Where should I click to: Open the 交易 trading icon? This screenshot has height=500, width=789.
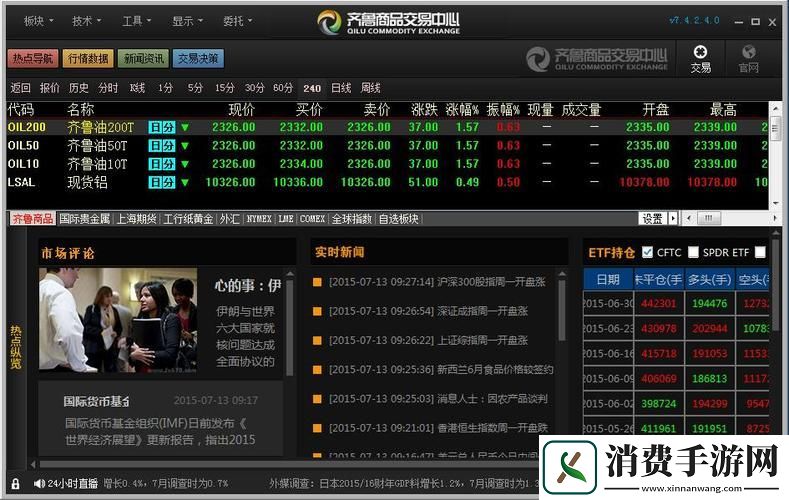tap(700, 58)
